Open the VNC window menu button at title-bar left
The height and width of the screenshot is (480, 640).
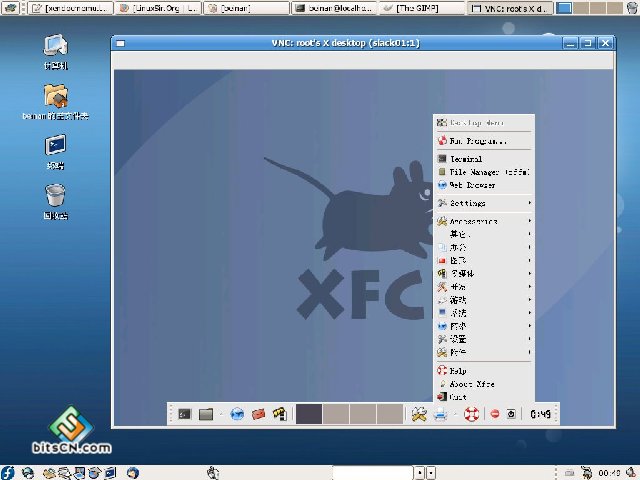tap(120, 43)
